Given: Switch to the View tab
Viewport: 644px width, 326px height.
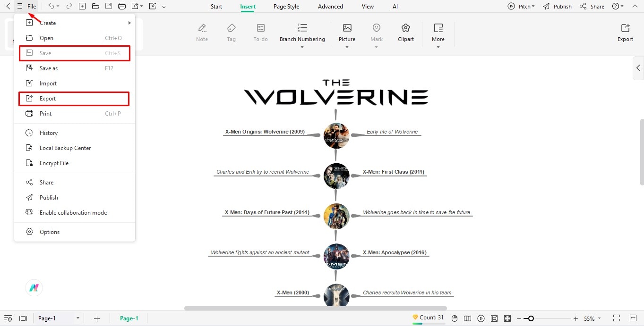Looking at the screenshot, I should click(x=368, y=7).
